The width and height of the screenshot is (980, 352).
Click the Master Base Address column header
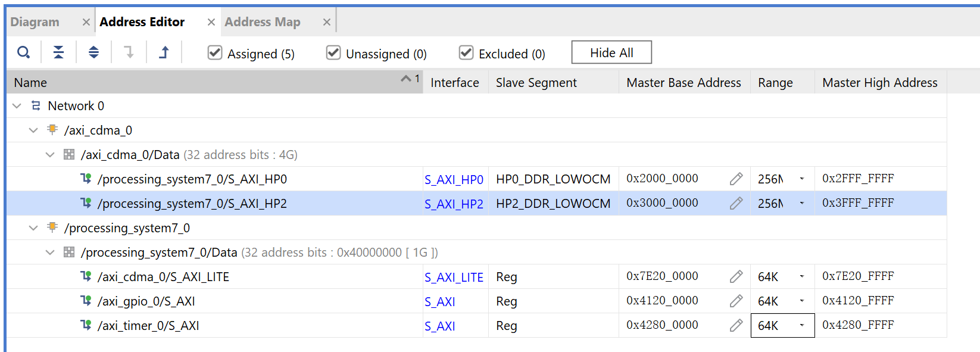pyautogui.click(x=685, y=82)
